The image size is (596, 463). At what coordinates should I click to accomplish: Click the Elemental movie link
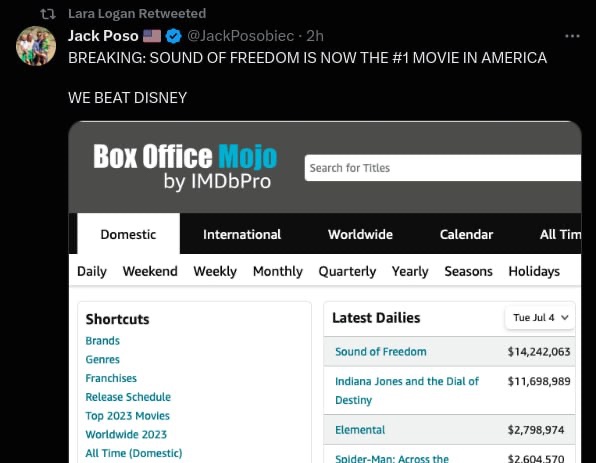click(x=360, y=430)
